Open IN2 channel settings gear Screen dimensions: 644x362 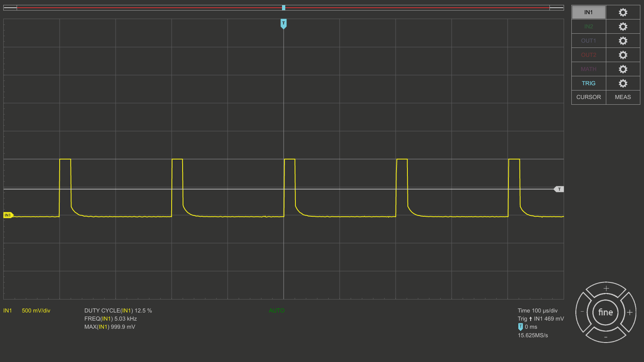tap(623, 26)
